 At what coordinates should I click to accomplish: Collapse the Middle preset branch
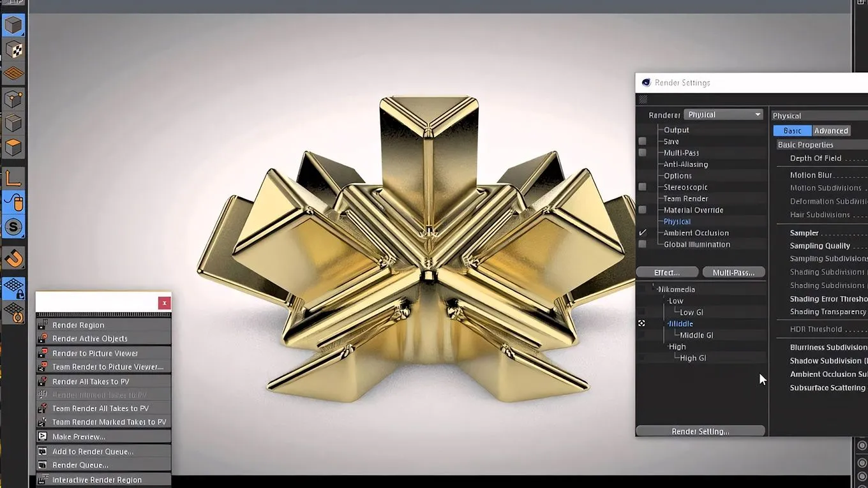pos(668,323)
